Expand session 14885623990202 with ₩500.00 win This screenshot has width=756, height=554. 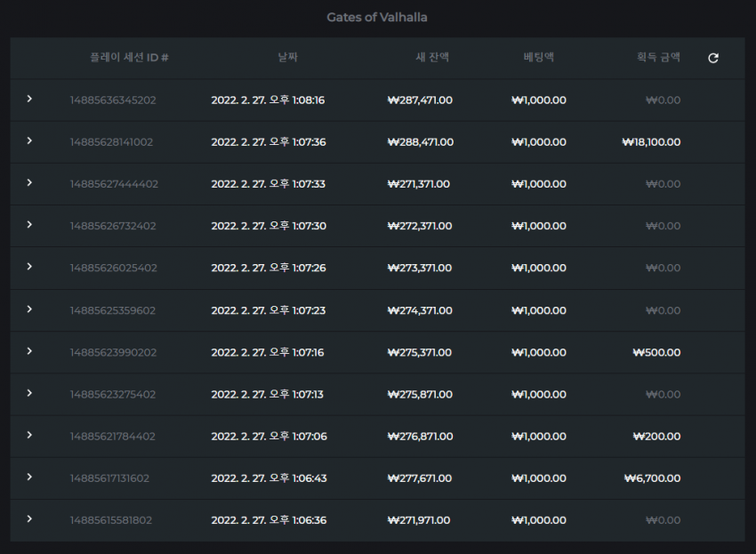point(29,351)
